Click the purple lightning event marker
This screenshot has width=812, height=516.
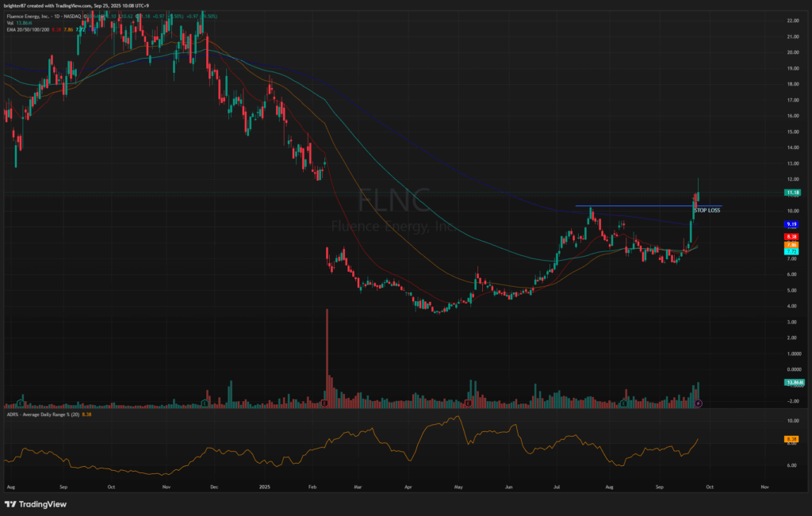coord(698,403)
